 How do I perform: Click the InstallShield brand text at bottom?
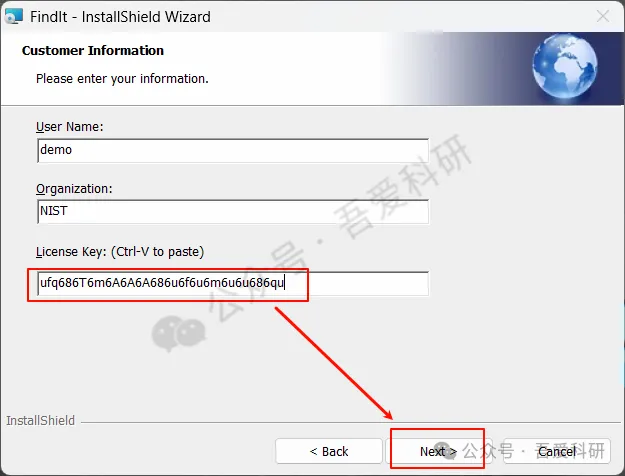coord(41,421)
